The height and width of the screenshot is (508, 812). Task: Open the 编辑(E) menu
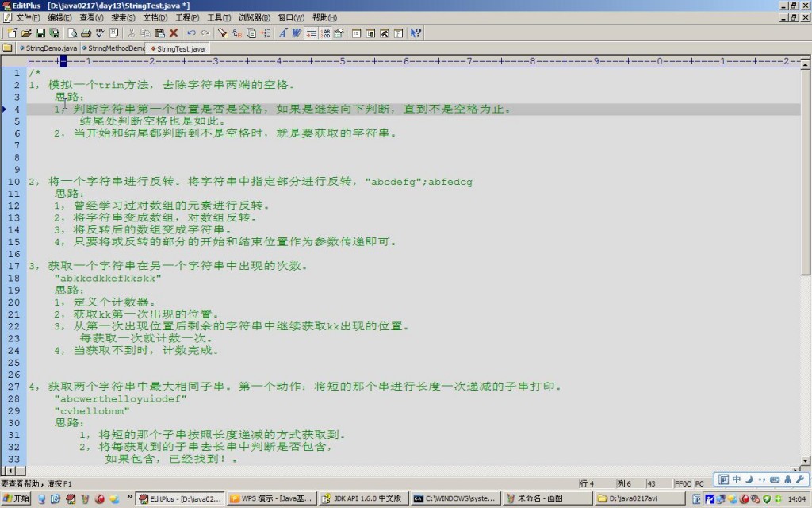59,17
